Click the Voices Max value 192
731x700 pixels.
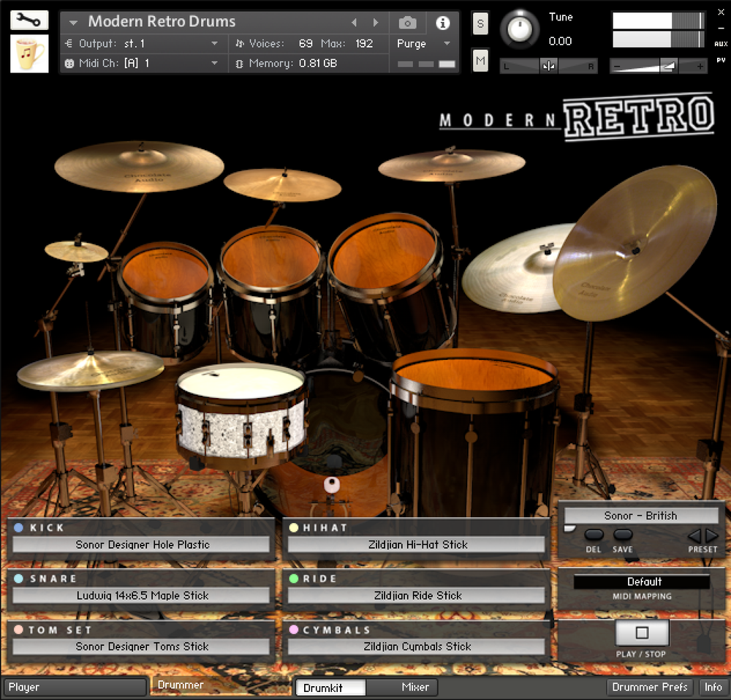(363, 43)
